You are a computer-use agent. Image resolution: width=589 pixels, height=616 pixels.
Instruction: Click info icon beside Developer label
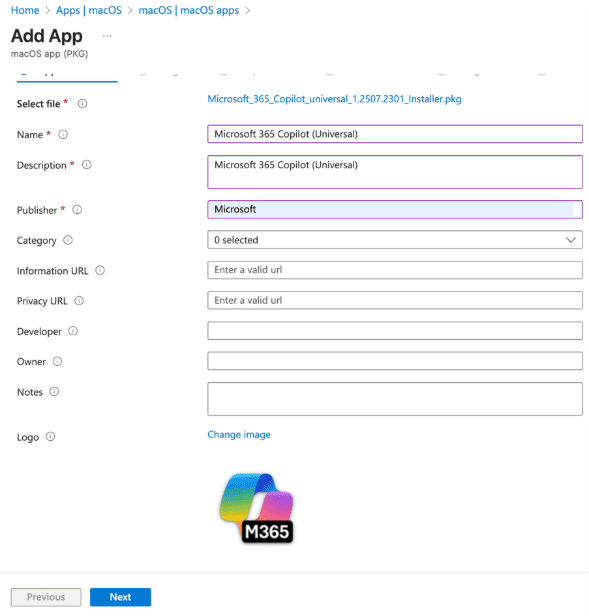pyautogui.click(x=73, y=331)
